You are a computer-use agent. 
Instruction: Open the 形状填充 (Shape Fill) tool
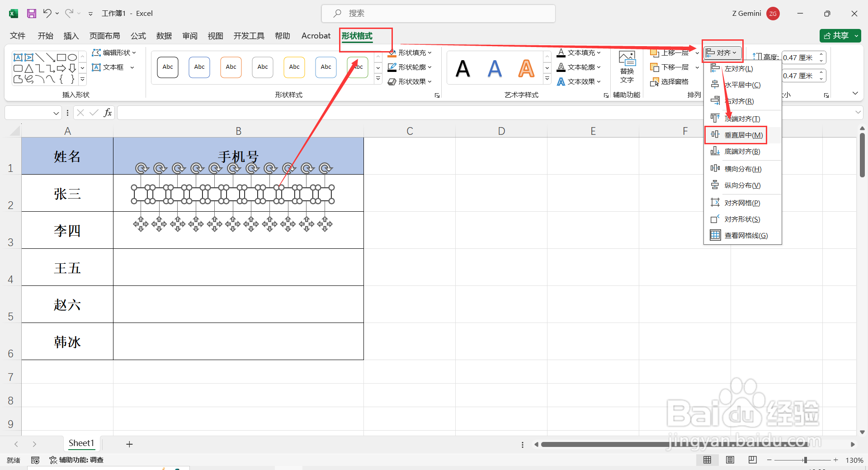pos(410,52)
